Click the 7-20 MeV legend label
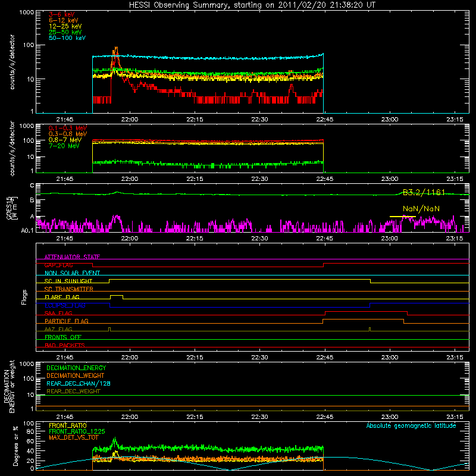476x476 pixels. pyautogui.click(x=64, y=146)
